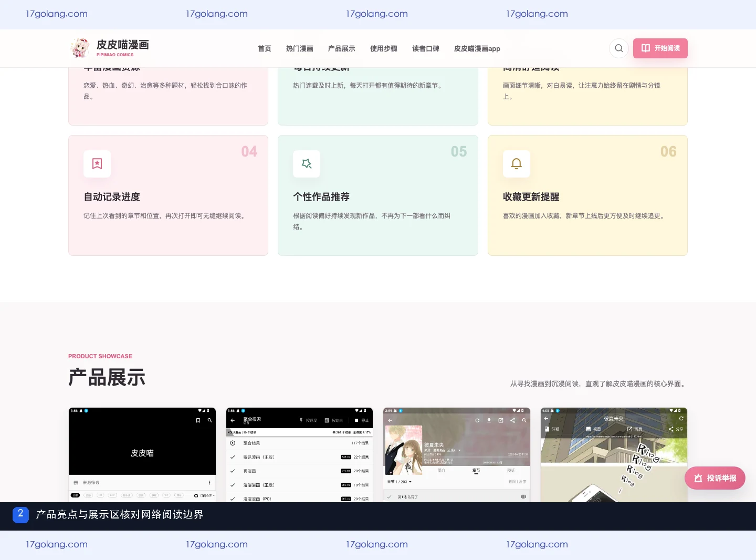Viewport: 756px width, 560px height.
Task: Select 产品展示 in the top navigation
Action: 342,48
